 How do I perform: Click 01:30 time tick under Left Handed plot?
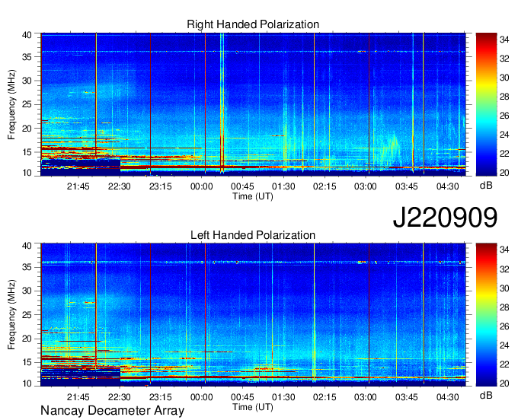tap(283, 397)
